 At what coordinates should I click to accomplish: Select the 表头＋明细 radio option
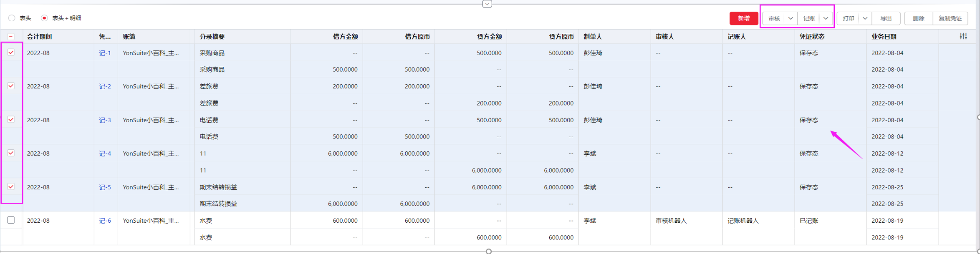point(44,18)
